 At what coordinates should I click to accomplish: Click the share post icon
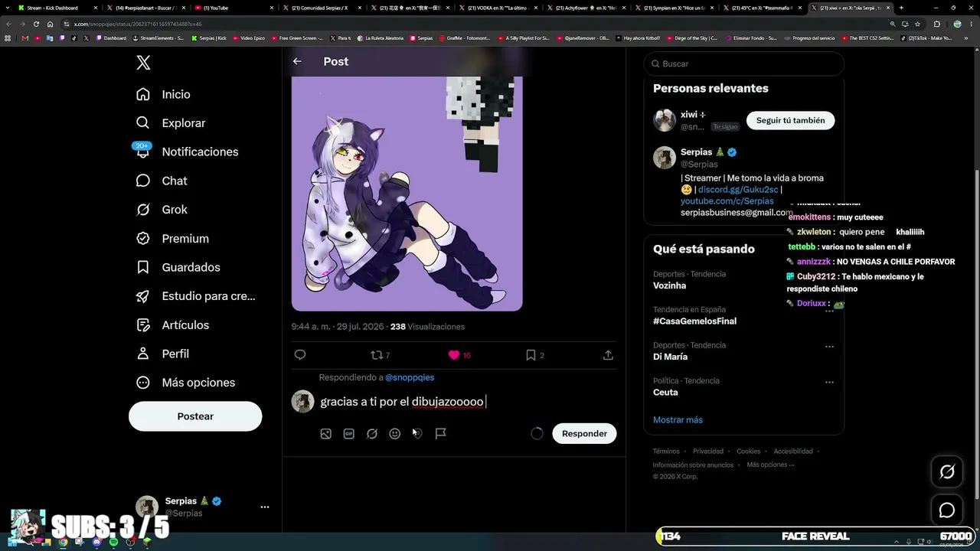point(608,355)
